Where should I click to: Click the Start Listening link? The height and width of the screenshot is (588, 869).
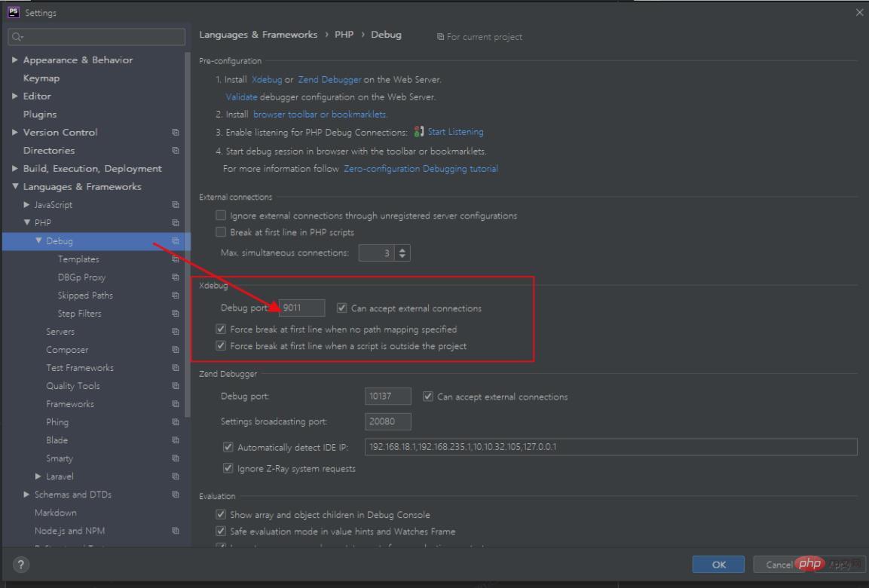[455, 132]
